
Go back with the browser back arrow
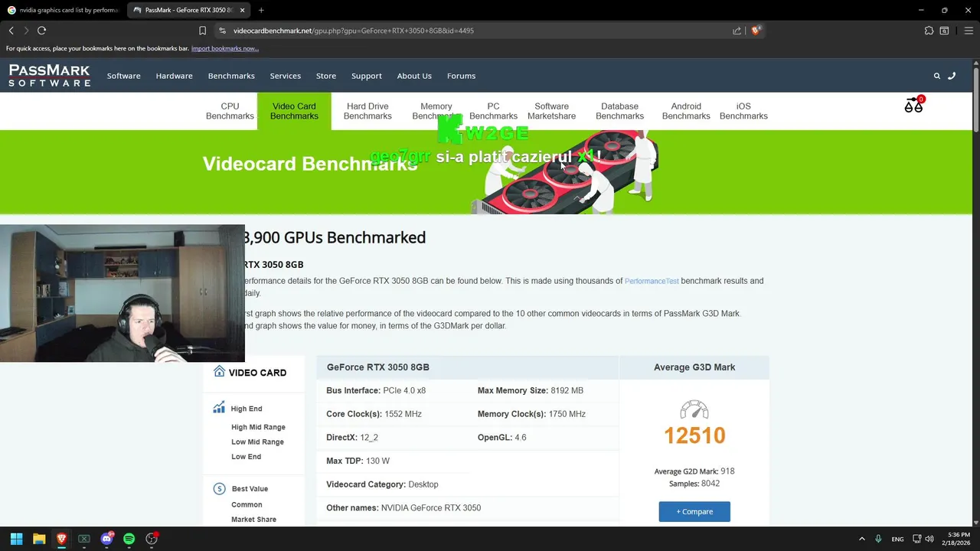coord(11,31)
